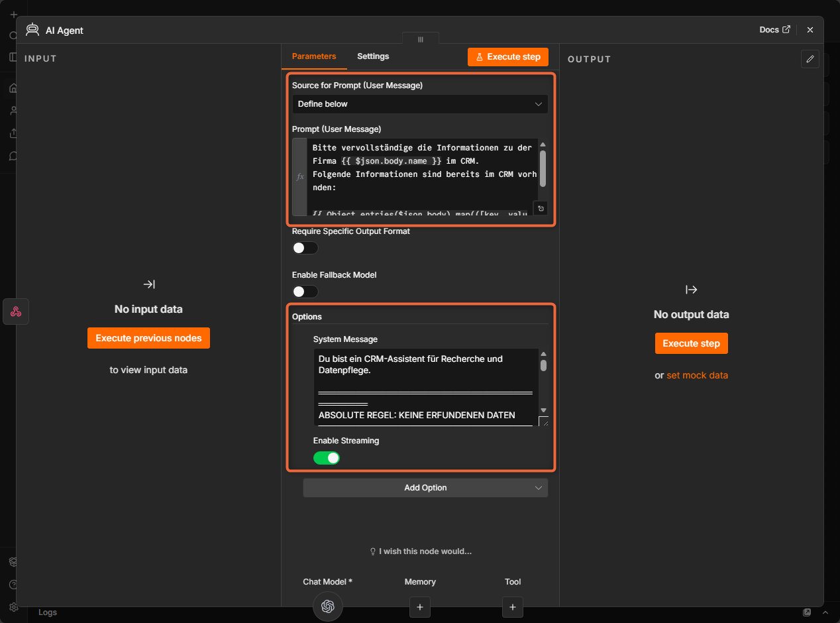Open Source for Prompt dropdown

click(420, 104)
